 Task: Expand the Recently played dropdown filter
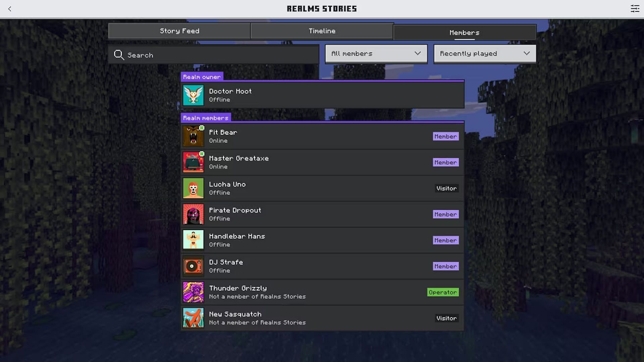click(485, 54)
